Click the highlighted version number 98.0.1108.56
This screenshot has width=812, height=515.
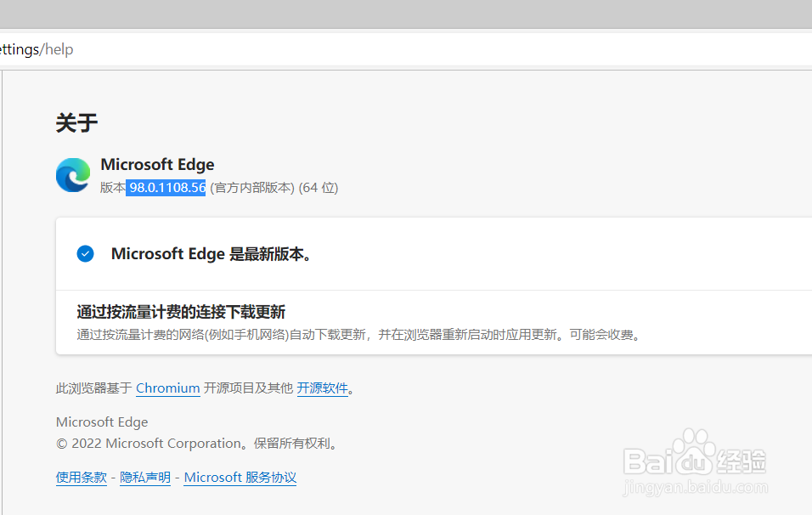(x=166, y=188)
